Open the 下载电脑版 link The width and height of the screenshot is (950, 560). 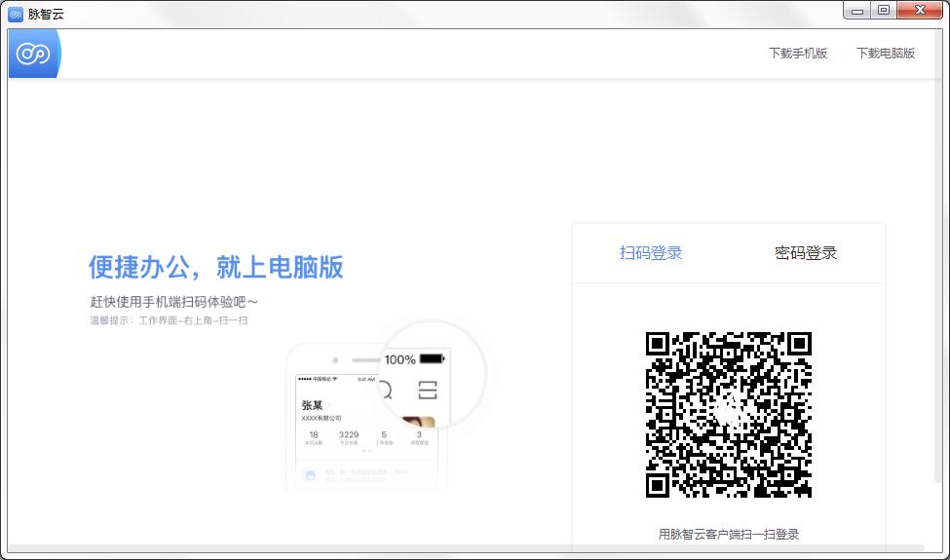point(886,54)
